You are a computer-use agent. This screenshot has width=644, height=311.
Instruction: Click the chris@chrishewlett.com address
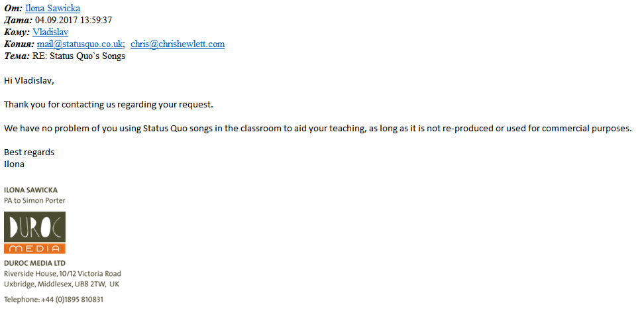click(x=178, y=44)
